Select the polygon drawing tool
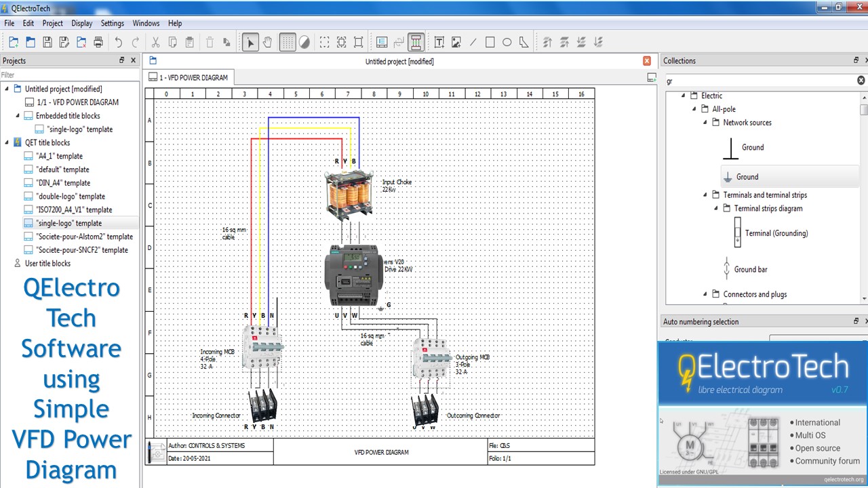 [x=524, y=42]
